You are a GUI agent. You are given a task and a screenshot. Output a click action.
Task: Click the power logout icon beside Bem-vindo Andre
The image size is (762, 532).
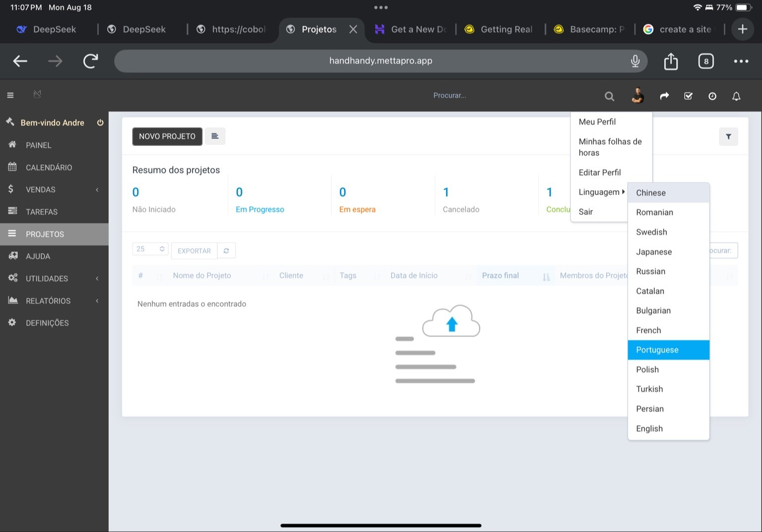tap(100, 123)
